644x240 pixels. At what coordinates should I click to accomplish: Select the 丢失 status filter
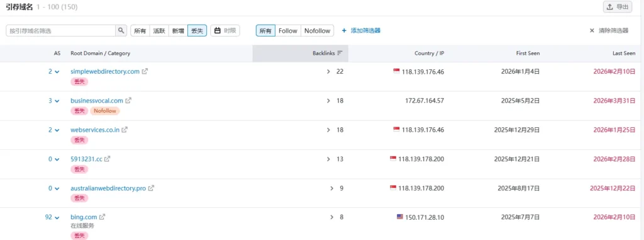[197, 31]
